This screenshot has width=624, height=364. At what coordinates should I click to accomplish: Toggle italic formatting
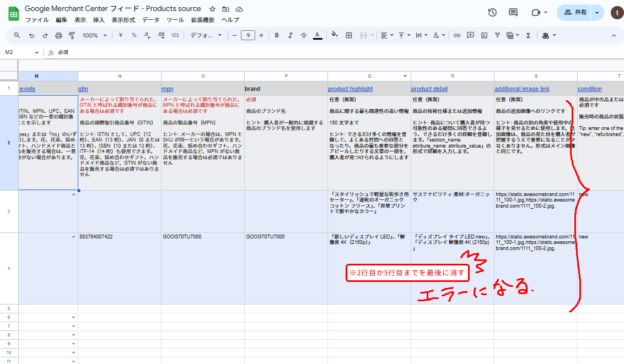pyautogui.click(x=290, y=35)
